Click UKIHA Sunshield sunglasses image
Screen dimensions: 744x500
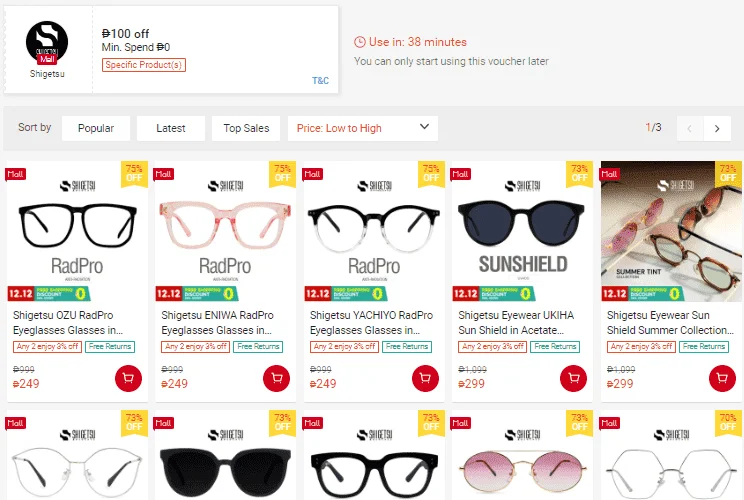pos(522,231)
